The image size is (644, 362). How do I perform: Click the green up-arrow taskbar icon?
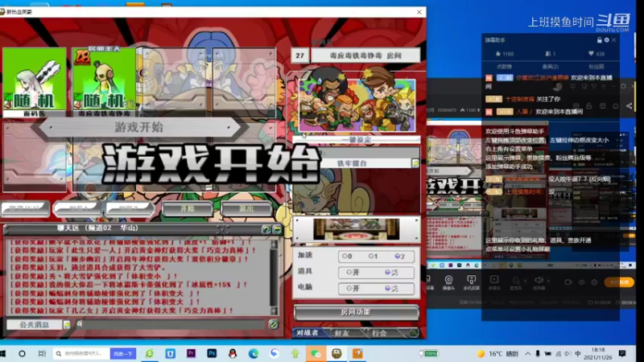coord(295,353)
